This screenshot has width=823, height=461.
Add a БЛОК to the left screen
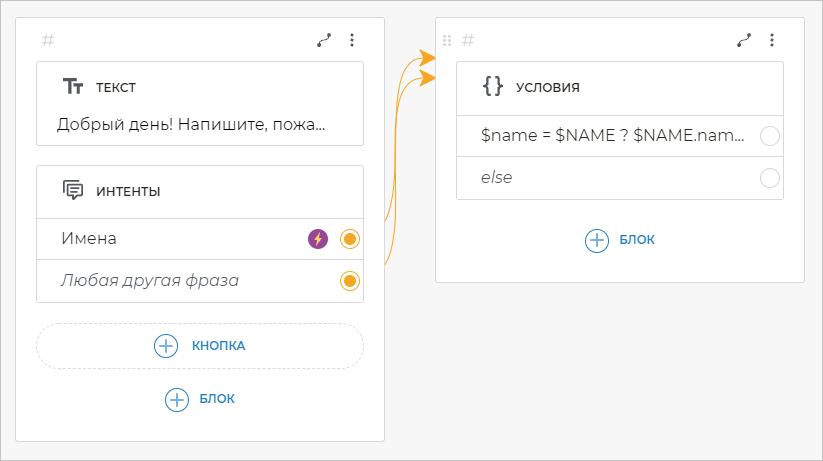click(x=200, y=399)
